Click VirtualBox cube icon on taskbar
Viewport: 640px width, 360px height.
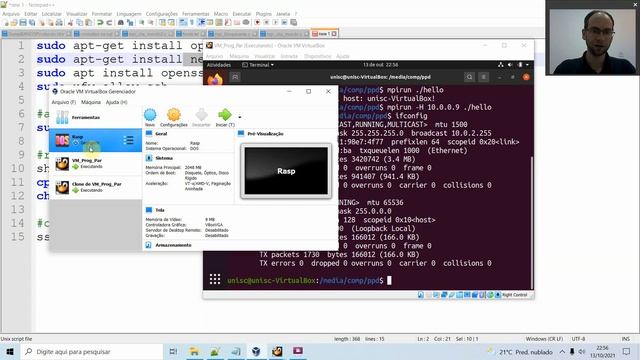[x=256, y=351]
